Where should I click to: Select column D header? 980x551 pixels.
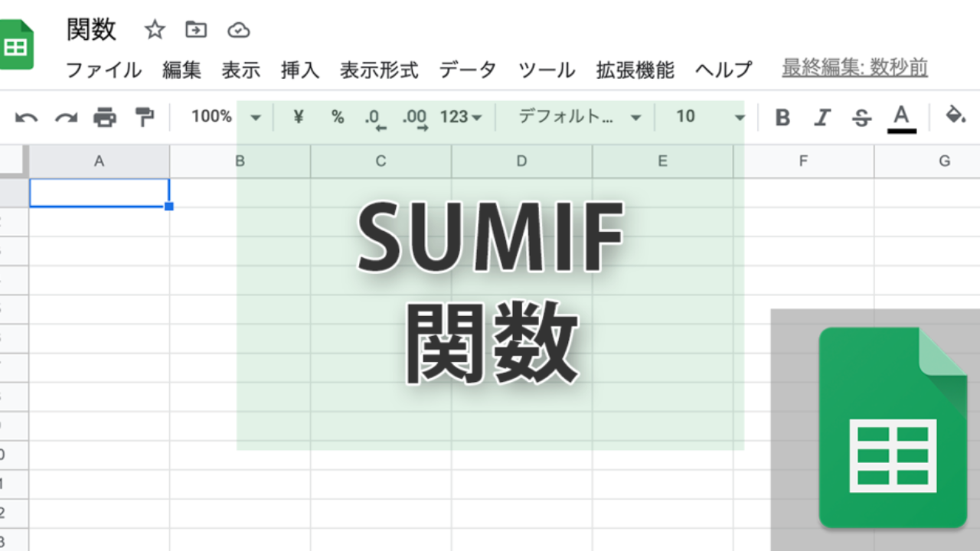[x=521, y=161]
